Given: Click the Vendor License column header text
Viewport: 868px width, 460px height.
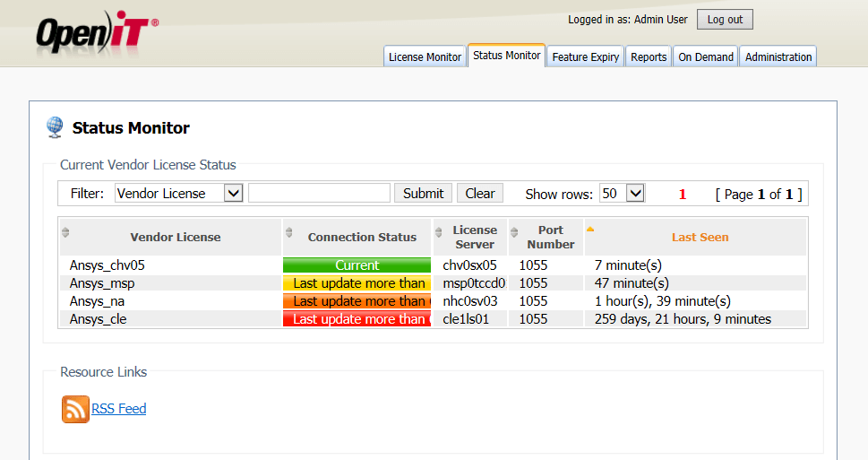Looking at the screenshot, I should (x=176, y=238).
